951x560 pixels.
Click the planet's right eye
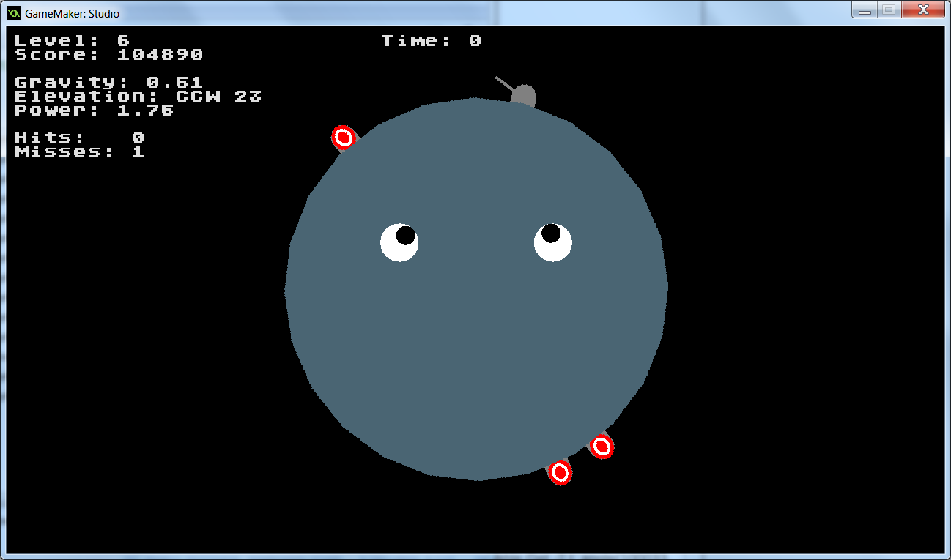[553, 242]
